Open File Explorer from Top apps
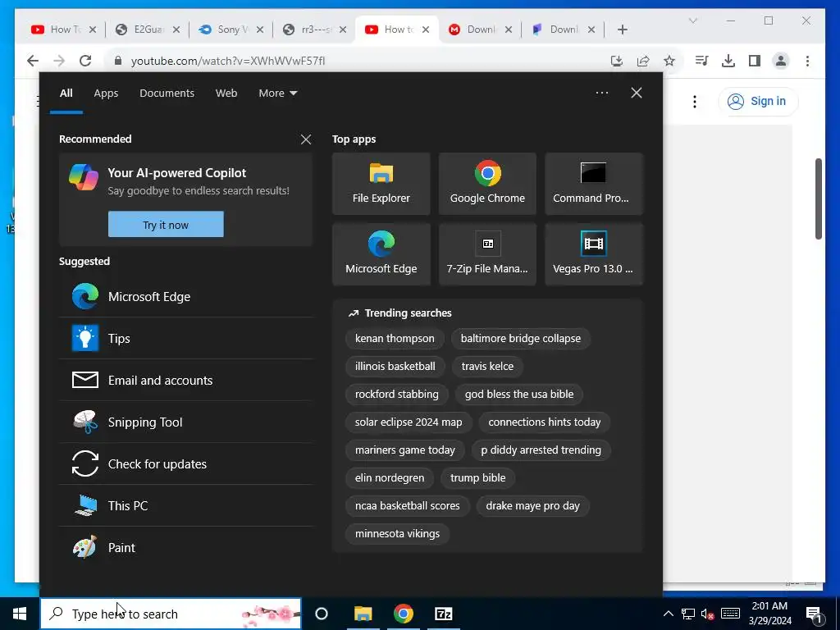This screenshot has height=630, width=840. point(381,184)
